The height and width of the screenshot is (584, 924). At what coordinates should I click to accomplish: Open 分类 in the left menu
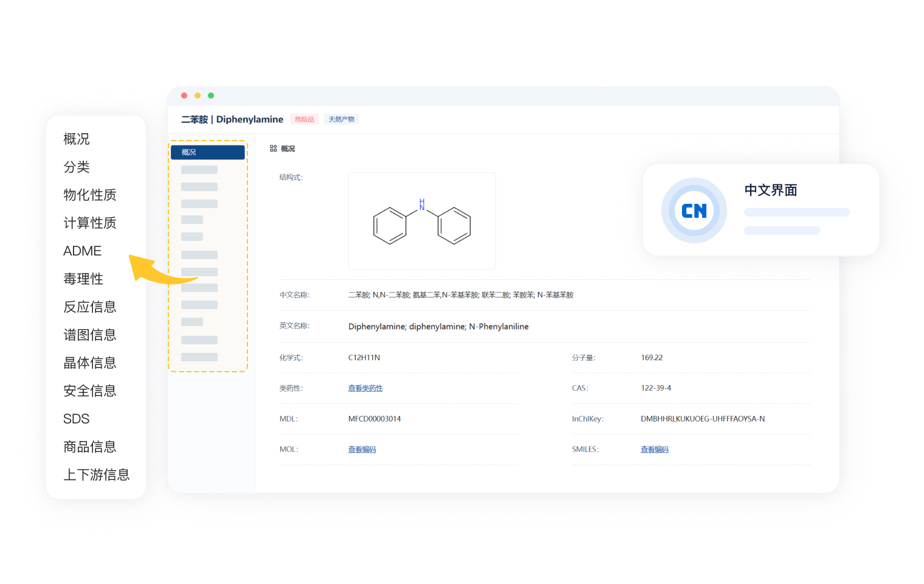click(x=77, y=167)
